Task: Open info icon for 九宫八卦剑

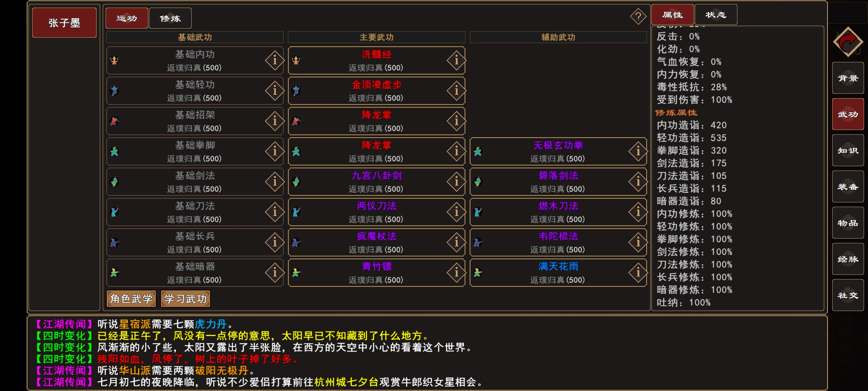Action: [x=456, y=181]
